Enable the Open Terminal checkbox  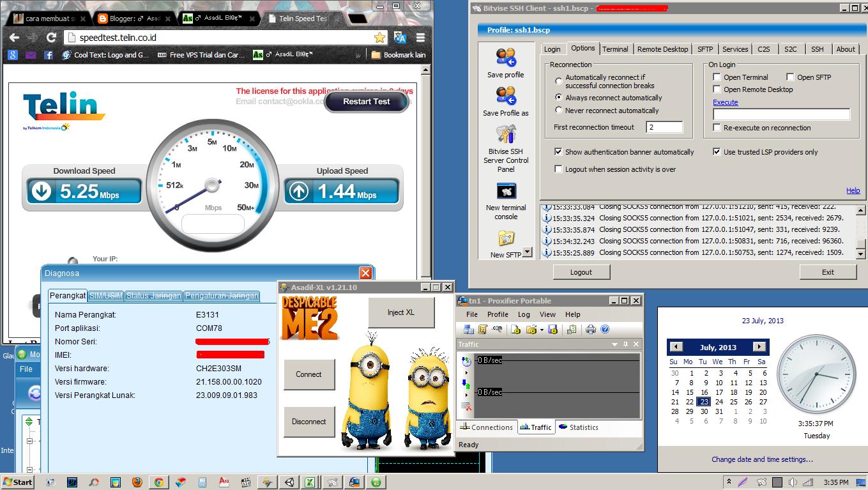click(717, 77)
